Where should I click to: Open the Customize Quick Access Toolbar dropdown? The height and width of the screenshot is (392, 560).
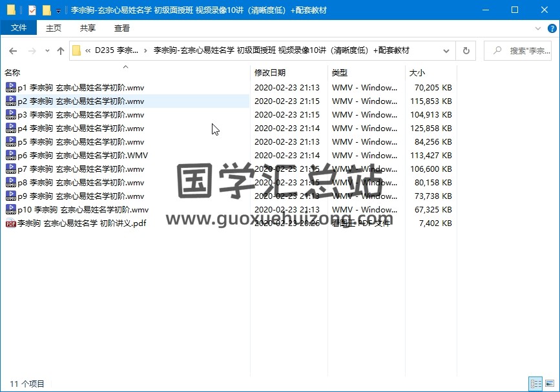59,11
